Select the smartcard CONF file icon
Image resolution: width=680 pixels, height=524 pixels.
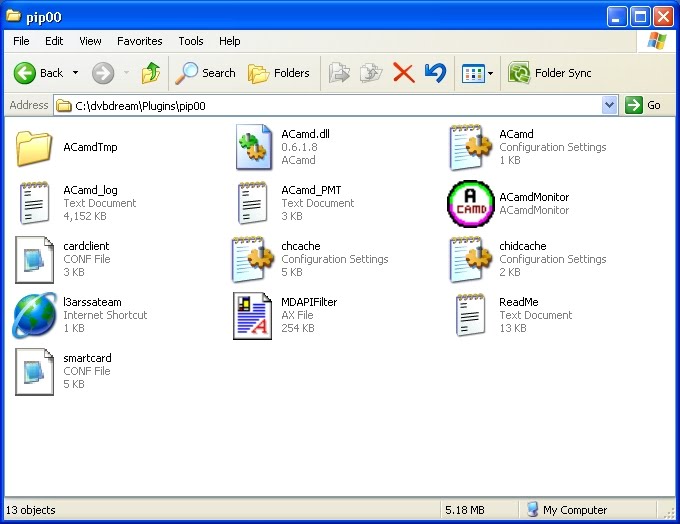point(34,371)
